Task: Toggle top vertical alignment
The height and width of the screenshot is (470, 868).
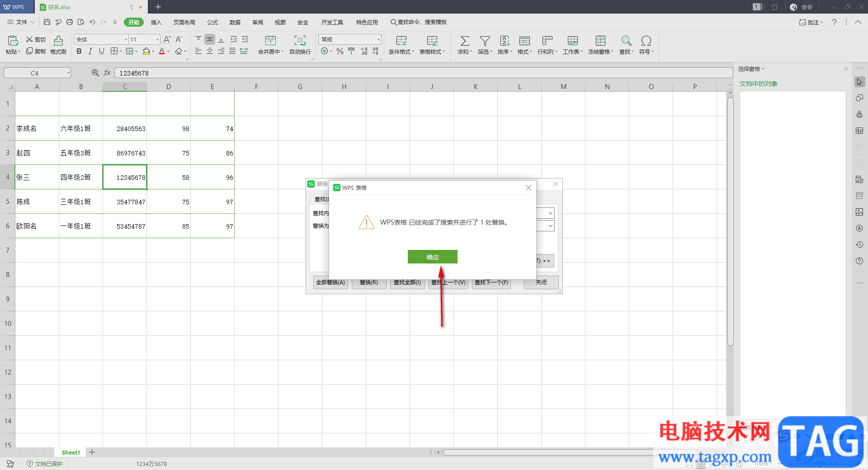Action: coord(198,39)
